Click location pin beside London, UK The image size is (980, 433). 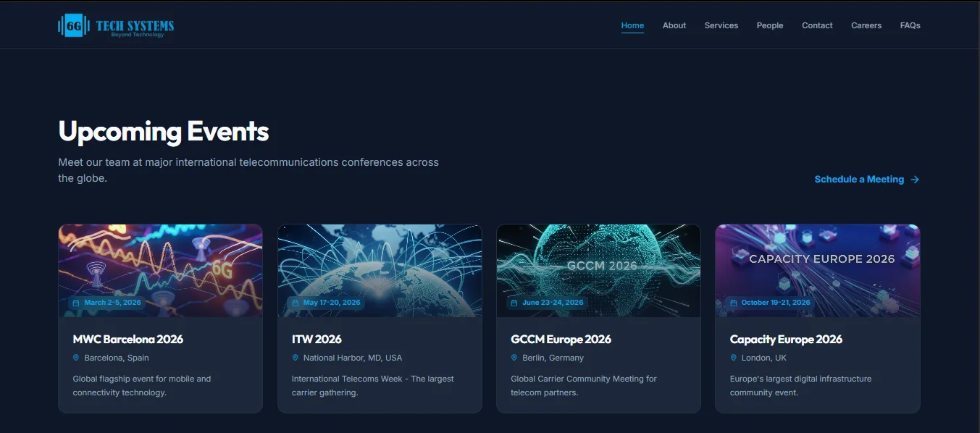[x=733, y=358]
